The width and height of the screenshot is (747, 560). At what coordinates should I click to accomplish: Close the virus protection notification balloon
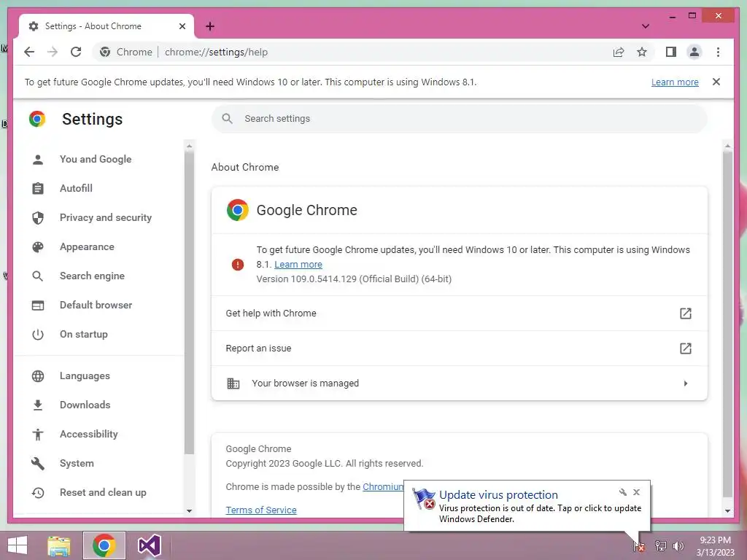[636, 492]
